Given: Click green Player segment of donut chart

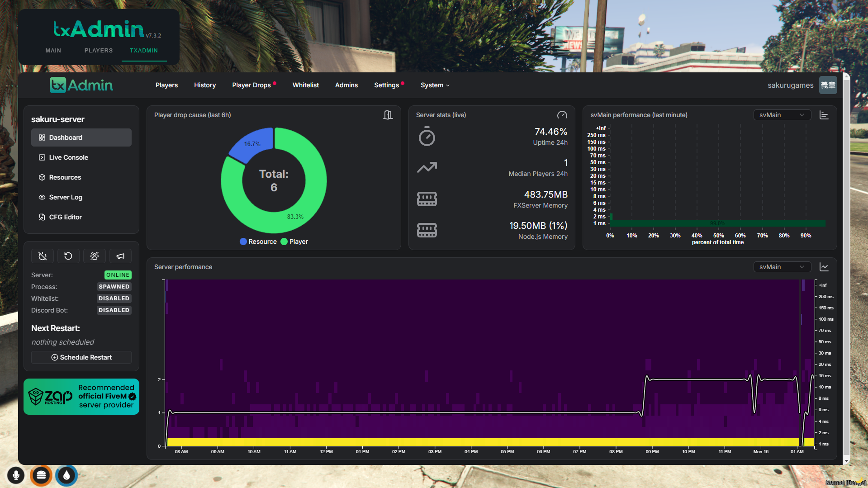Looking at the screenshot, I should coord(312,190).
